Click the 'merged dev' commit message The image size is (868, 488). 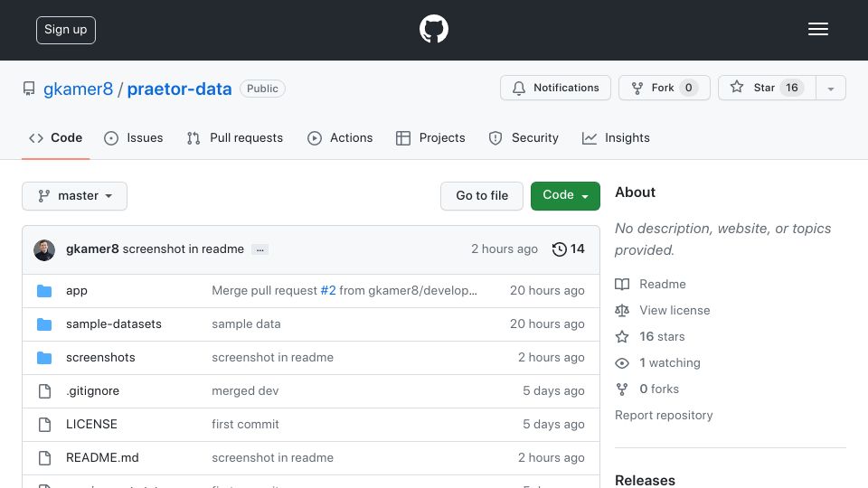point(245,390)
